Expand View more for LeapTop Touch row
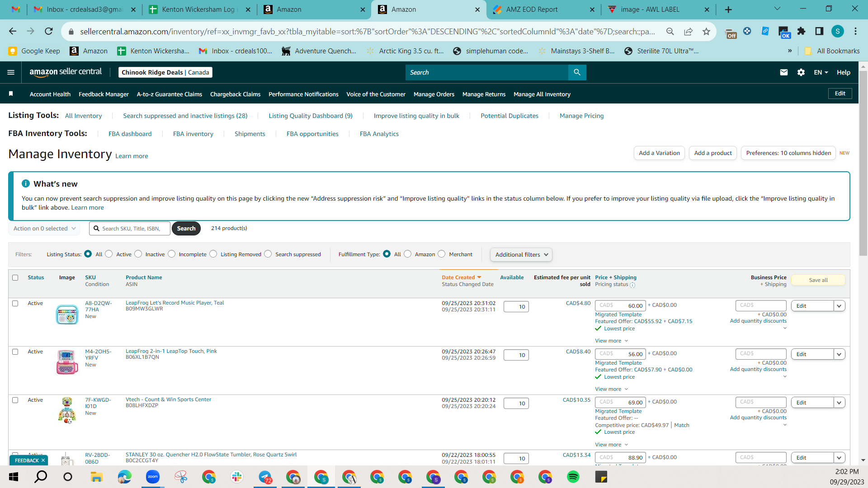The width and height of the screenshot is (868, 488). (x=612, y=389)
